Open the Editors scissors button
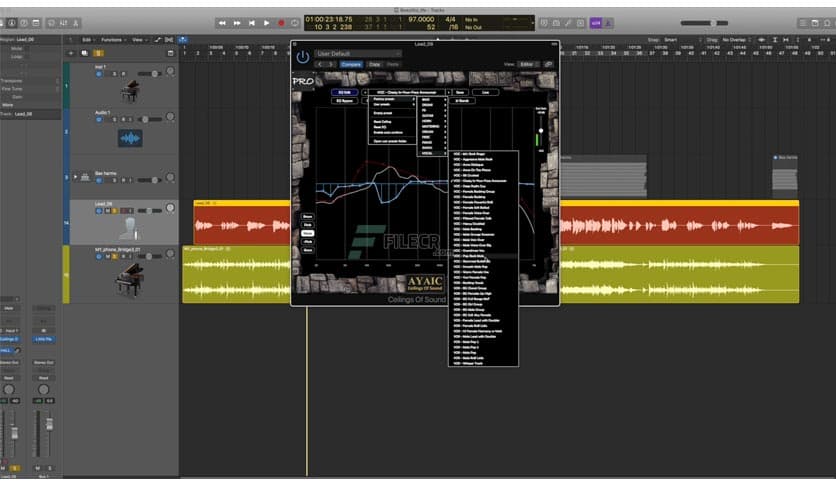Viewport: 836px width, 484px height. (x=76, y=23)
